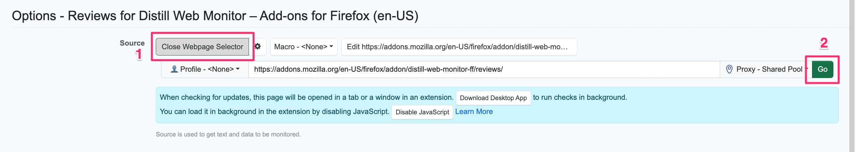
Task: Click the caret arrow after Shared Pool
Action: click(806, 69)
